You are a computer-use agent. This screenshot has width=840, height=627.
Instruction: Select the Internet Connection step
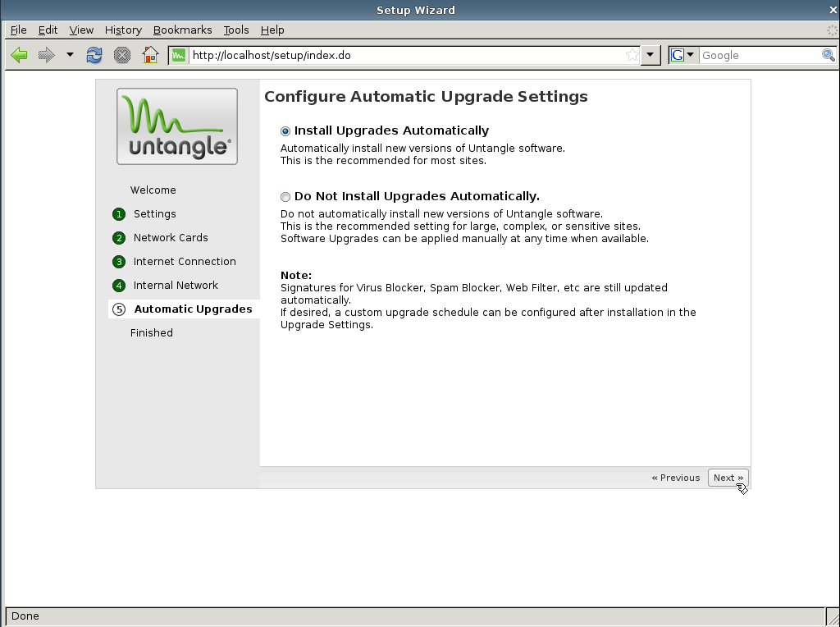[x=185, y=262]
